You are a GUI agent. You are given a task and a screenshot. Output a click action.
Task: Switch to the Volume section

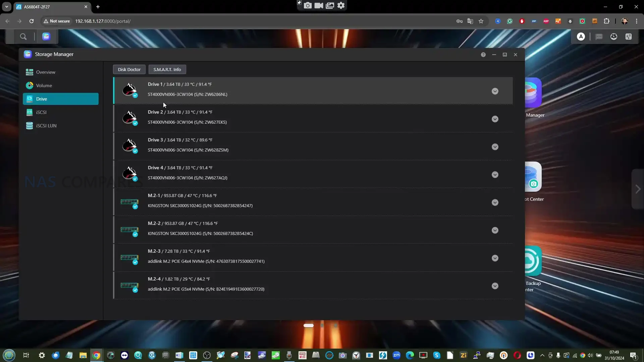pyautogui.click(x=44, y=85)
